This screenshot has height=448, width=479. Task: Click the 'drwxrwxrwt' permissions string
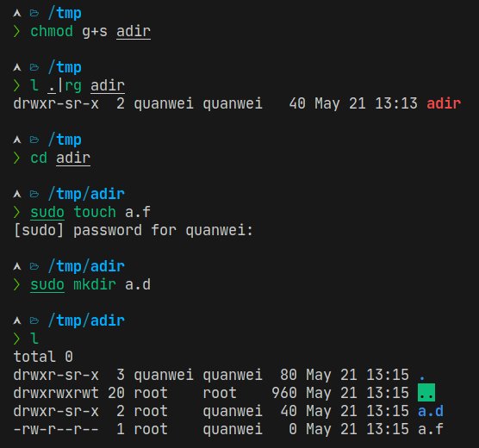pos(56,394)
